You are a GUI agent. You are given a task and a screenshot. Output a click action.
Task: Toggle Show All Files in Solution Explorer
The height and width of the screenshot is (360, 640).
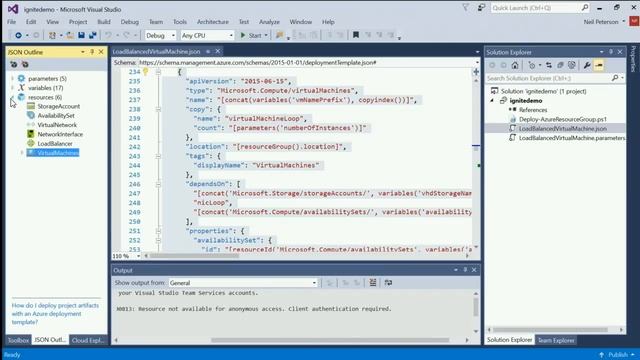(x=572, y=65)
